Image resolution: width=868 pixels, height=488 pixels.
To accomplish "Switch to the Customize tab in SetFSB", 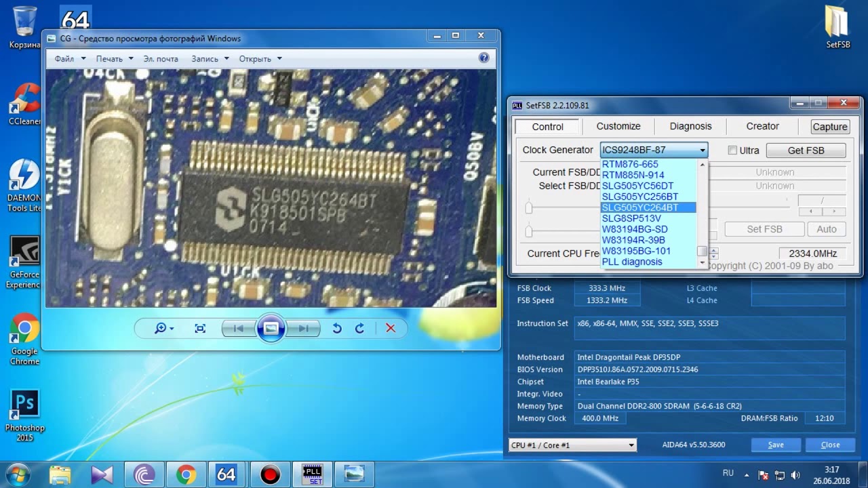I will [618, 126].
